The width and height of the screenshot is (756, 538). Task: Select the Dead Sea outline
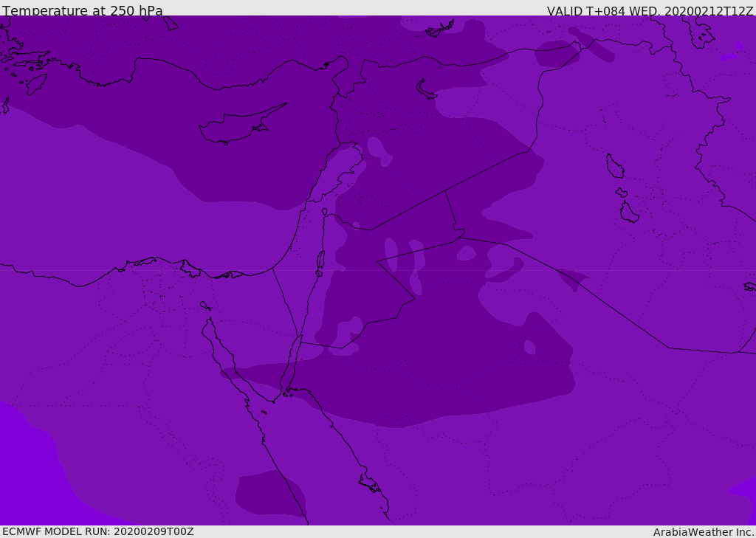pos(320,261)
